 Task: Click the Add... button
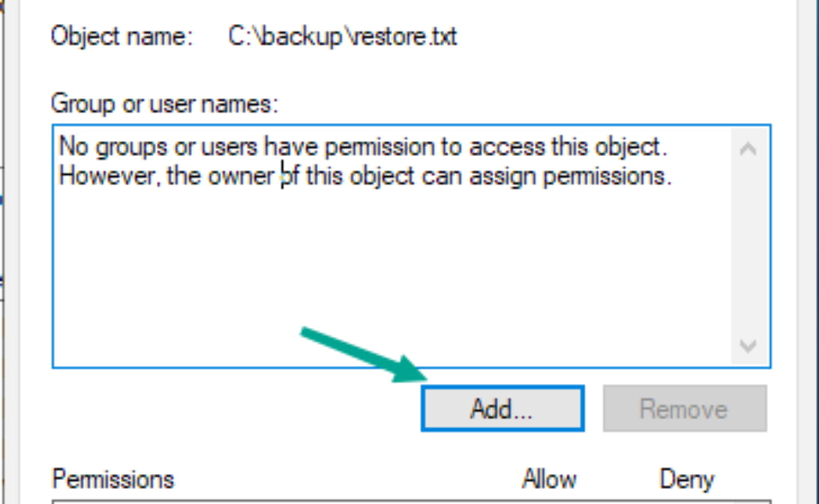click(x=502, y=409)
